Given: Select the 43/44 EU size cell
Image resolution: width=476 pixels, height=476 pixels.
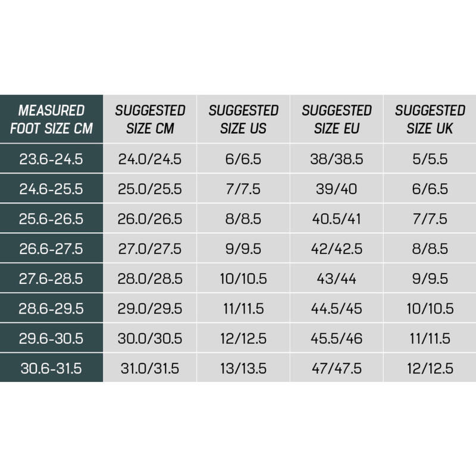Looking at the screenshot, I should pyautogui.click(x=336, y=278).
